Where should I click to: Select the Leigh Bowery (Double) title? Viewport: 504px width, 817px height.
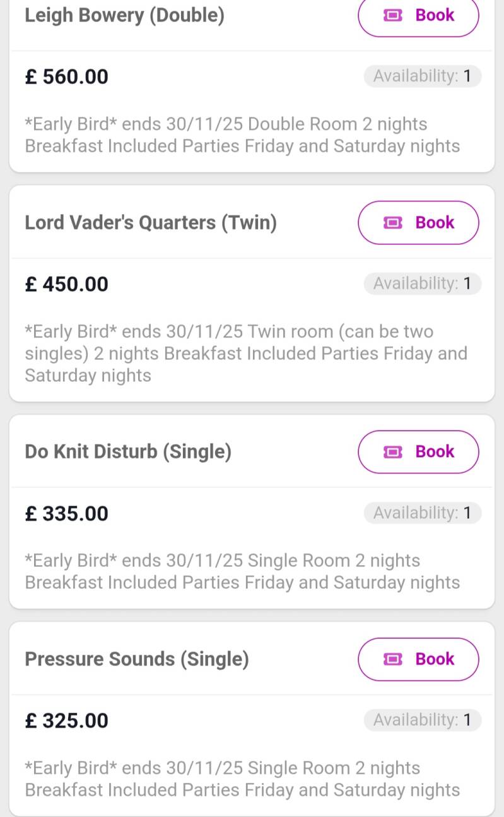(124, 15)
